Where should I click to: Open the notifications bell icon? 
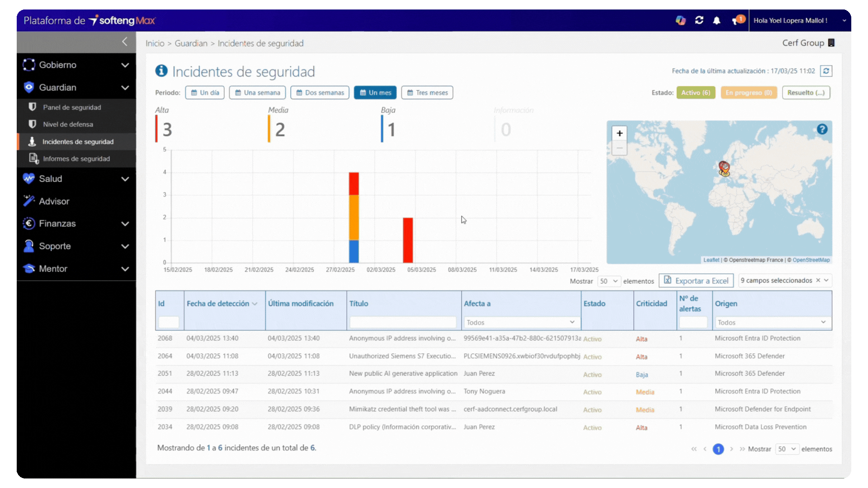[717, 20]
